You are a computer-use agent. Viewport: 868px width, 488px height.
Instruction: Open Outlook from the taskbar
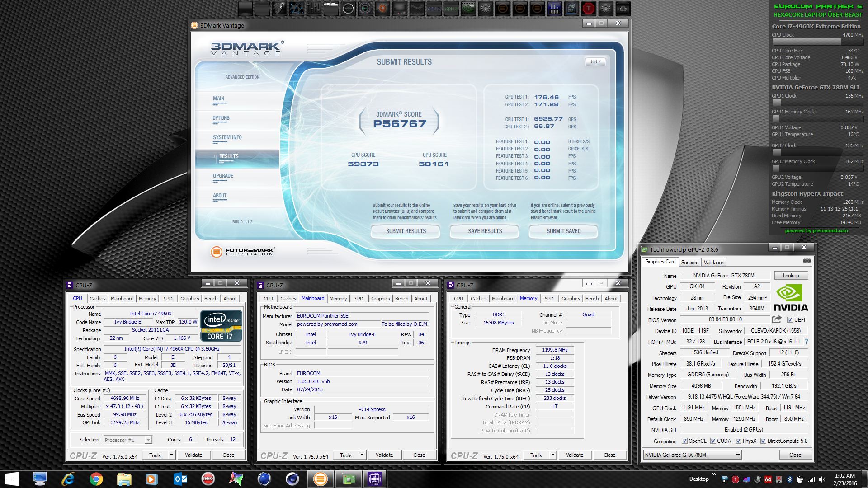coord(180,479)
